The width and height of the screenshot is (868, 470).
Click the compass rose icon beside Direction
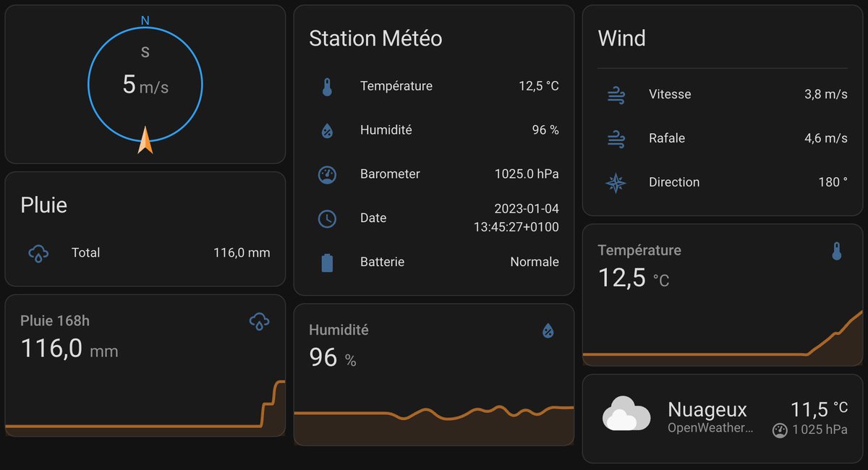(616, 183)
